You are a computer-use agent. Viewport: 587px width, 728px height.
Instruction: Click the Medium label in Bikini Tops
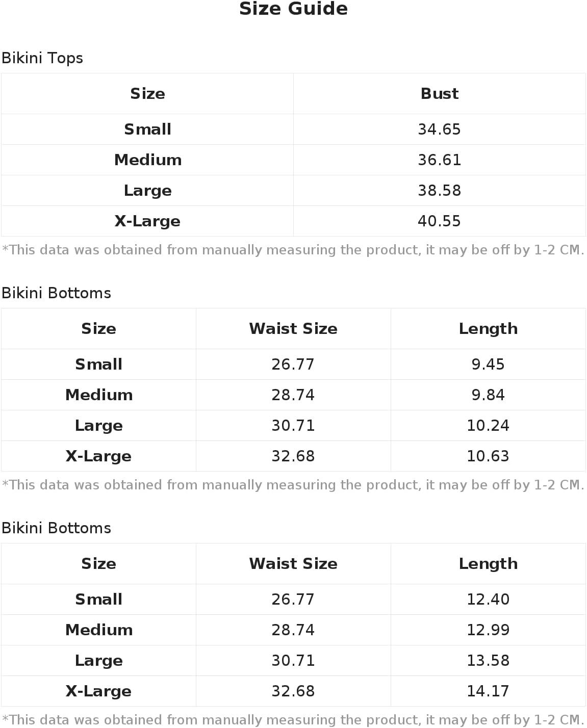[x=148, y=160]
